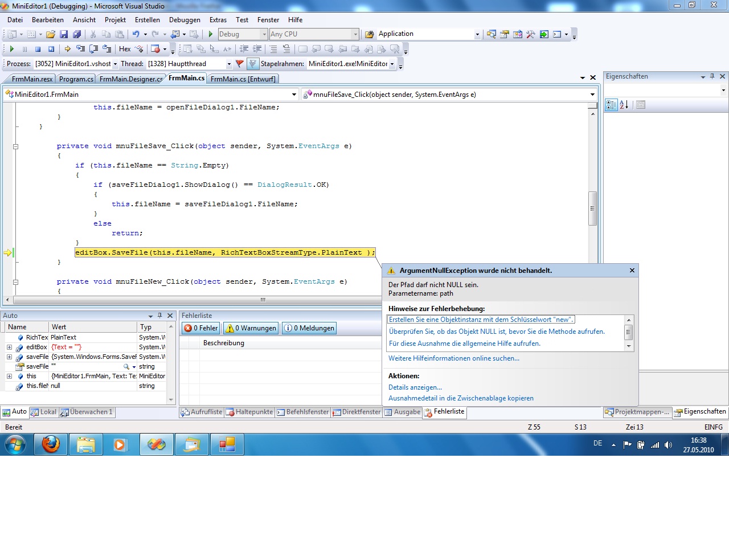Click Weitere Hilfeinformationen online suchen link

coord(454,358)
